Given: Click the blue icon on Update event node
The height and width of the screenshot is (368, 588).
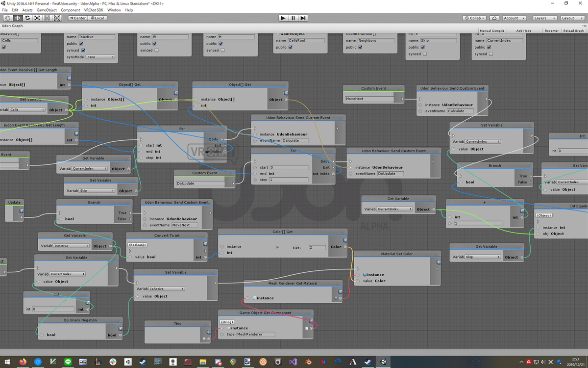Looking at the screenshot, I should [x=22, y=210].
